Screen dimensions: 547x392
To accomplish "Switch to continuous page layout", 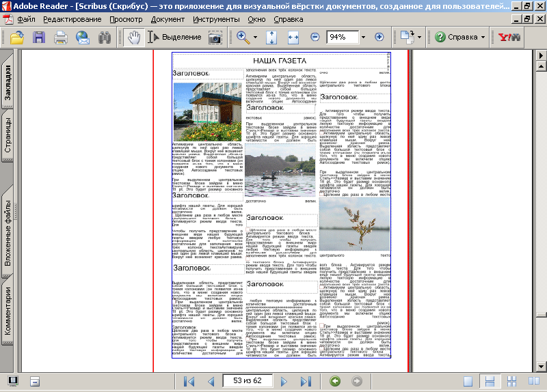I will click(x=490, y=381).
